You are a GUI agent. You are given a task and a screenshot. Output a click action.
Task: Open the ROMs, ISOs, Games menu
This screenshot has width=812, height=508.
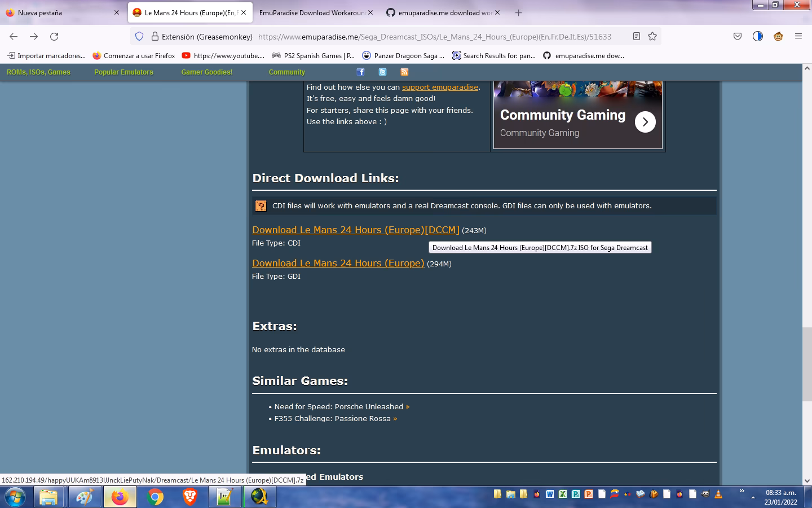point(38,72)
